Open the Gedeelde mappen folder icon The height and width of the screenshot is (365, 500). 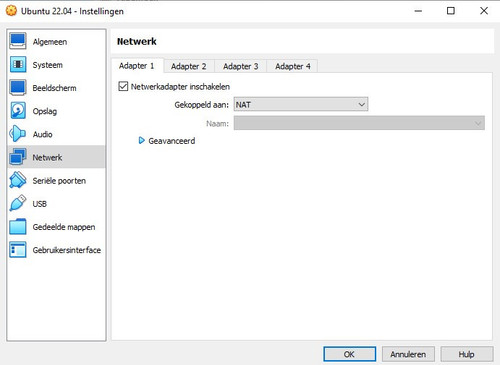(x=18, y=227)
